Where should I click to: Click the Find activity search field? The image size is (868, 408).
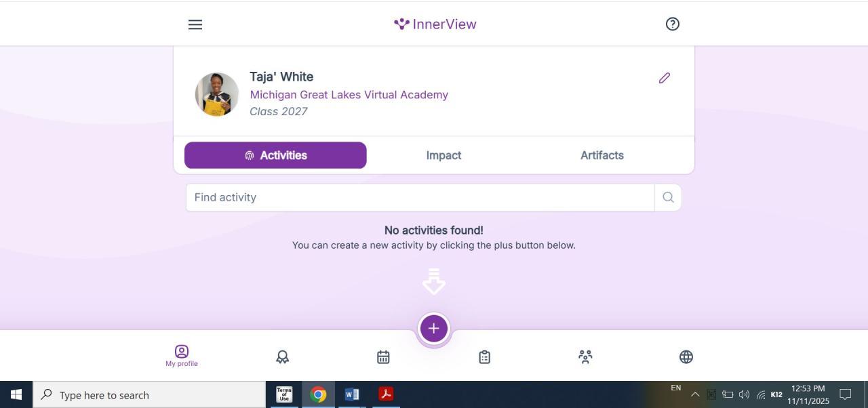[420, 197]
